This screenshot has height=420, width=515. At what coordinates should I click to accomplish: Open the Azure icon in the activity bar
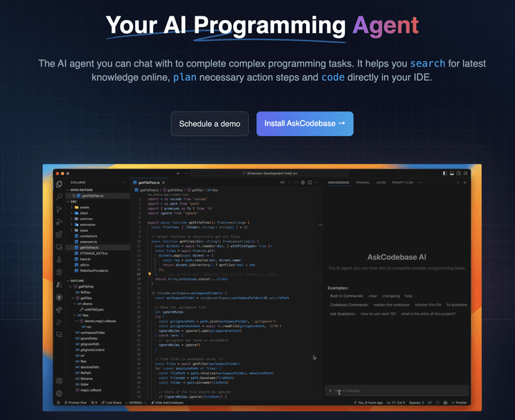(59, 285)
